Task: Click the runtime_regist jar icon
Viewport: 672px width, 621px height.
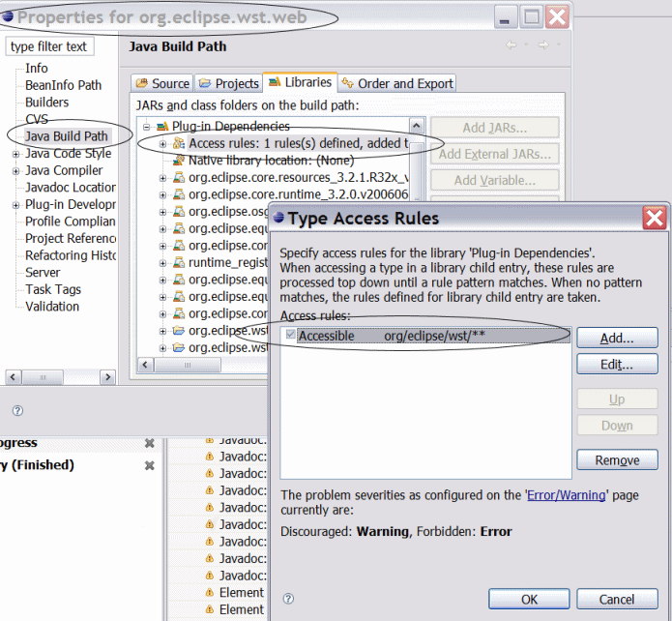Action: pos(179,262)
